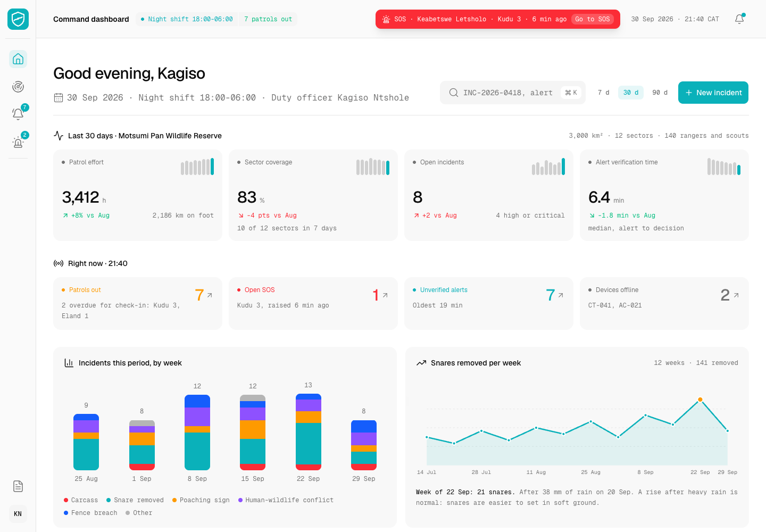Open the radar tracking sidebar icon

click(18, 87)
